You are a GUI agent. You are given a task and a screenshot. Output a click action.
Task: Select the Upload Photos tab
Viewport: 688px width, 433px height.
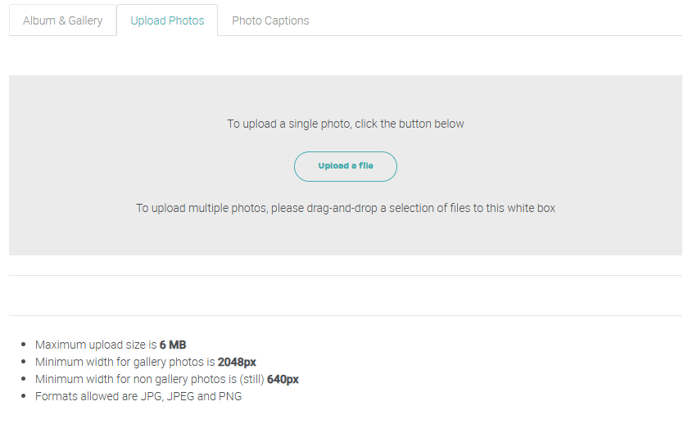tap(167, 20)
